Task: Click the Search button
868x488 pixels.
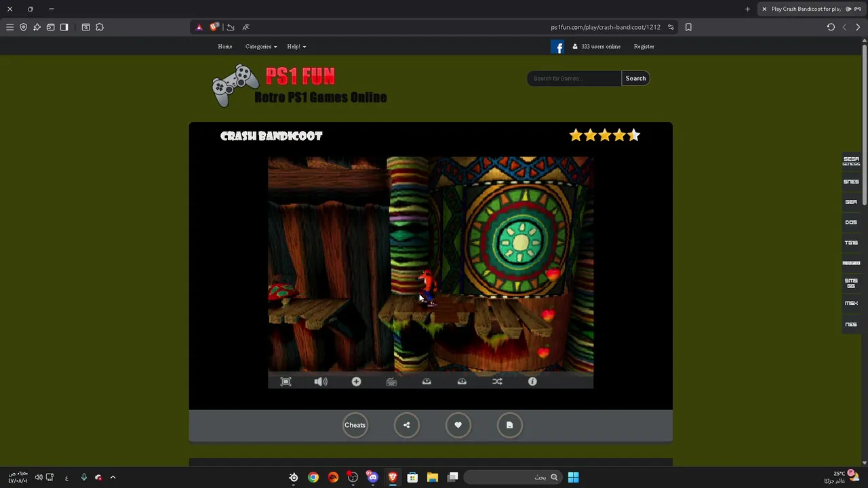Action: click(x=635, y=79)
